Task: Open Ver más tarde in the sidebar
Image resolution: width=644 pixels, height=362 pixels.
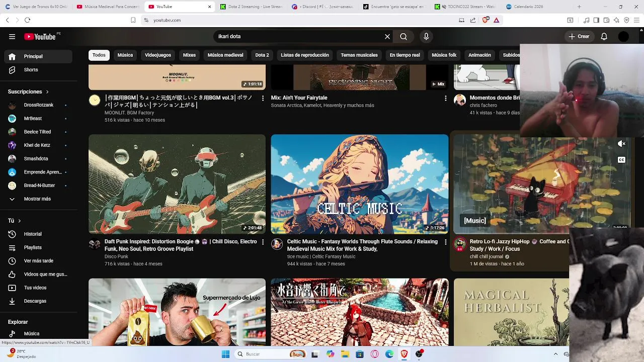Action: 38,261
